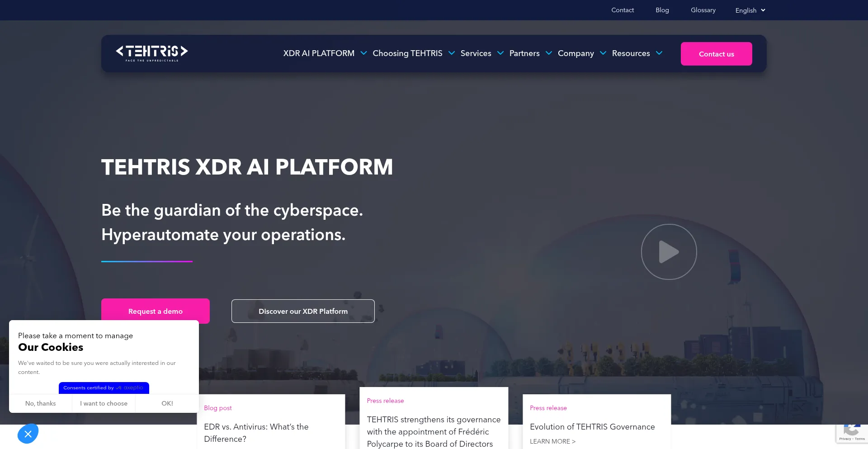Click the pink Contact us button
The image size is (868, 449).
point(716,54)
